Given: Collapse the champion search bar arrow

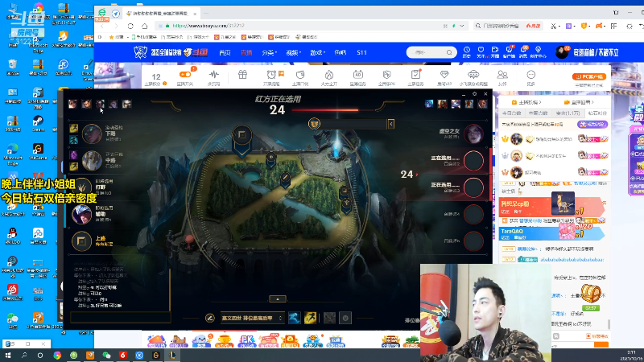Looking at the screenshot, I should pyautogui.click(x=391, y=124).
